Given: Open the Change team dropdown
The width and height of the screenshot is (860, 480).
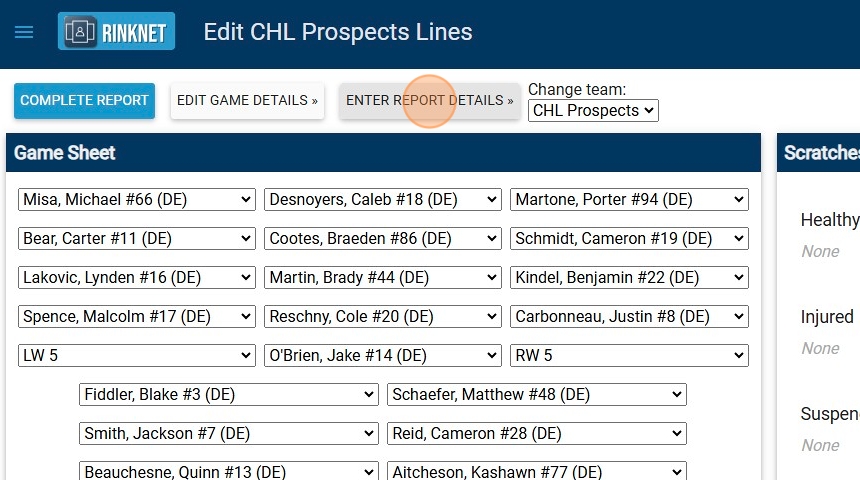Looking at the screenshot, I should pos(593,111).
